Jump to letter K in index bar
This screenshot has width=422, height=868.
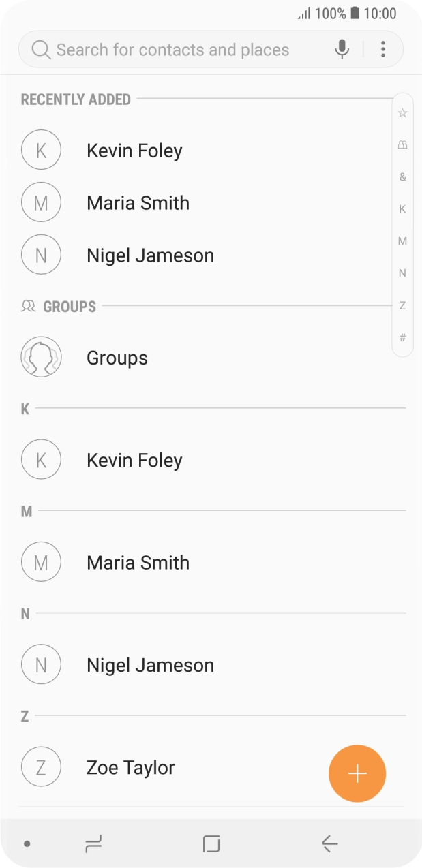402,209
